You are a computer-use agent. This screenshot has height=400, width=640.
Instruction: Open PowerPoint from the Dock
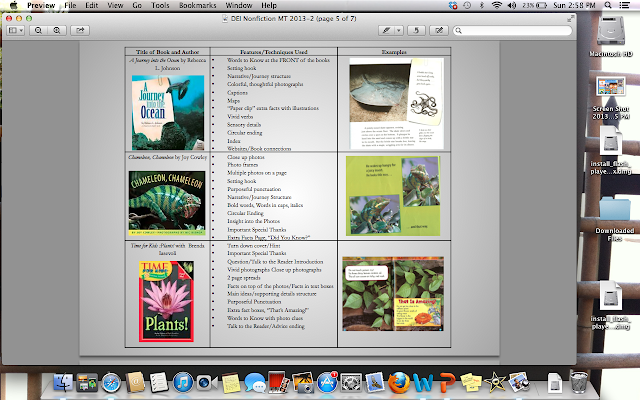pyautogui.click(x=447, y=383)
